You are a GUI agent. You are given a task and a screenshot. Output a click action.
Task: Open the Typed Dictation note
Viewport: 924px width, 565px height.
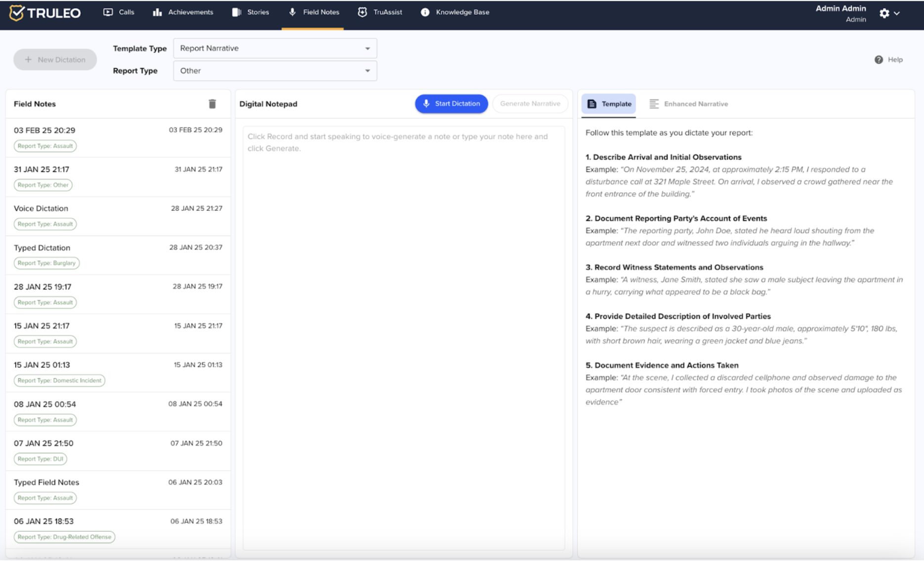[118, 255]
